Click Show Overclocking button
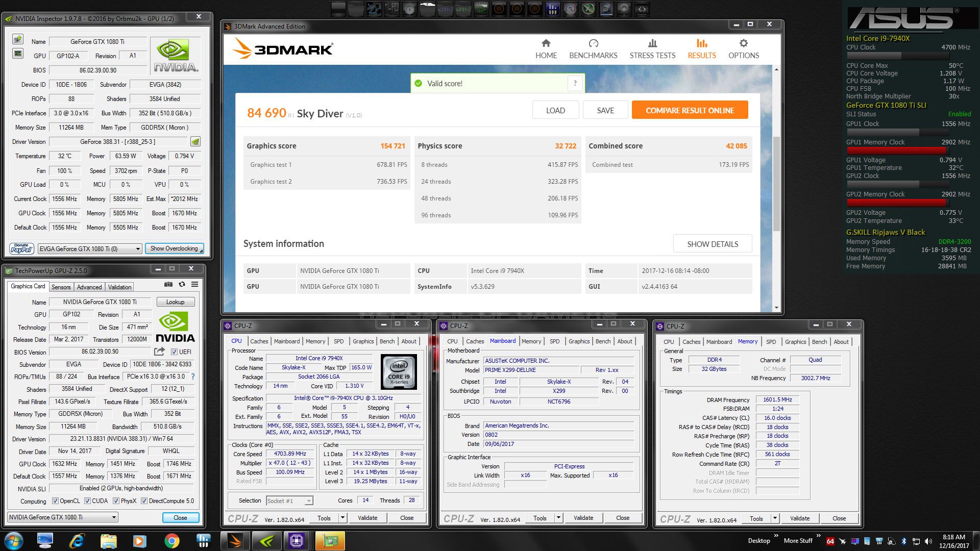Image resolution: width=980 pixels, height=551 pixels. pos(174,248)
